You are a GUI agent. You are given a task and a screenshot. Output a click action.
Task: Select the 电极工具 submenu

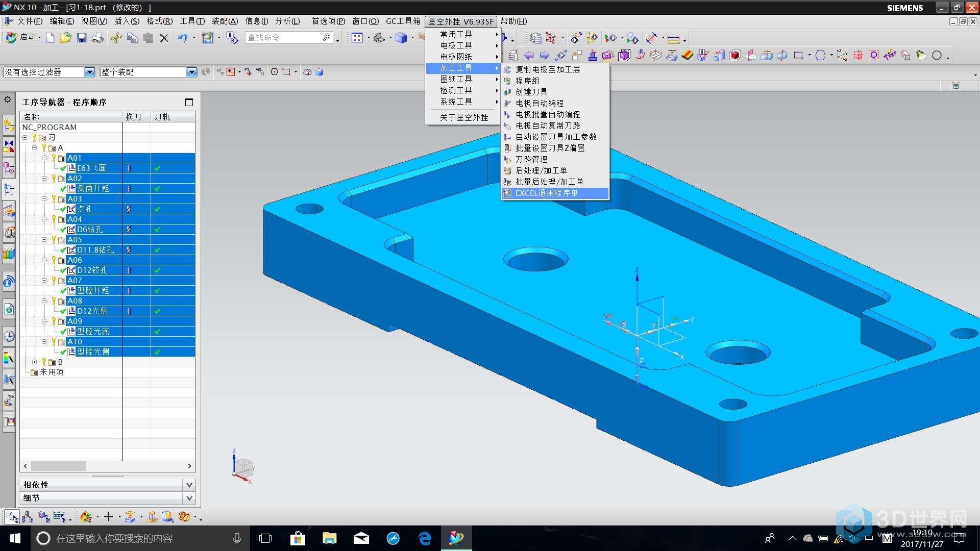[x=463, y=45]
